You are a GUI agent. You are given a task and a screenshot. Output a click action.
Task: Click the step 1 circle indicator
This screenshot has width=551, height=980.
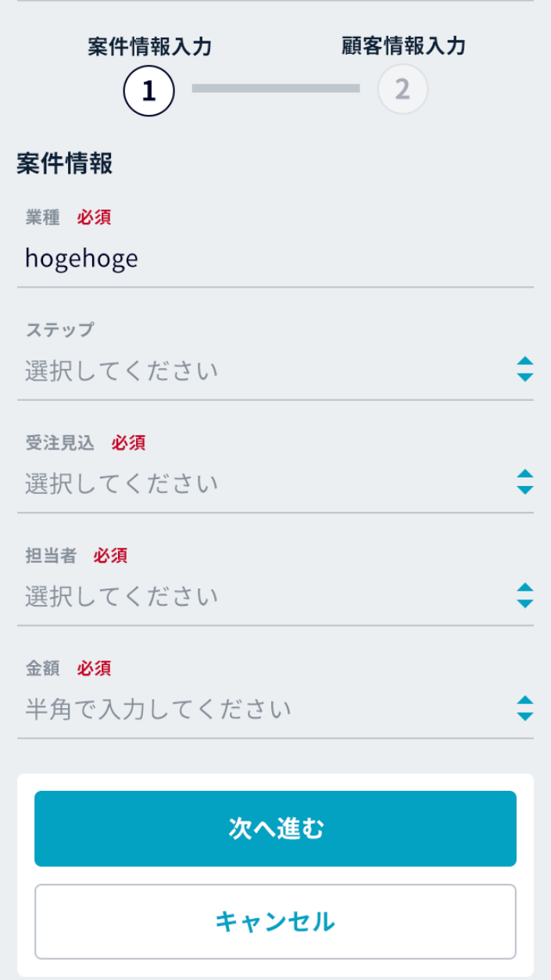(148, 91)
